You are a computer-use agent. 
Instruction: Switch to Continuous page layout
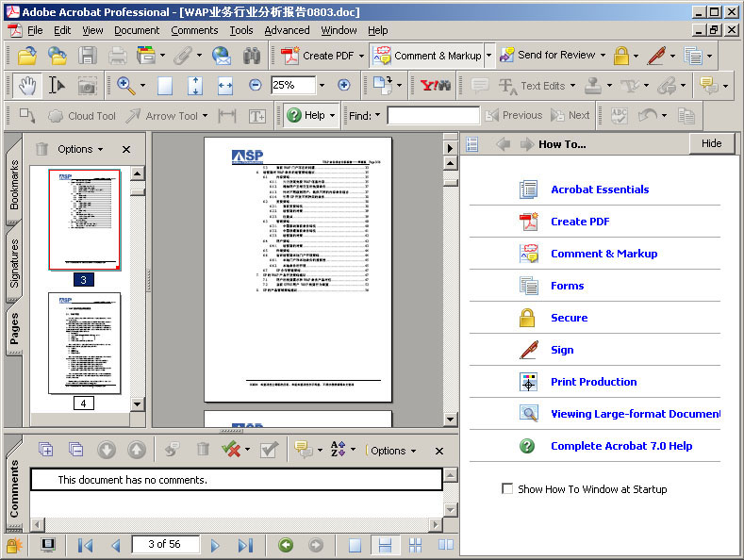tap(385, 545)
